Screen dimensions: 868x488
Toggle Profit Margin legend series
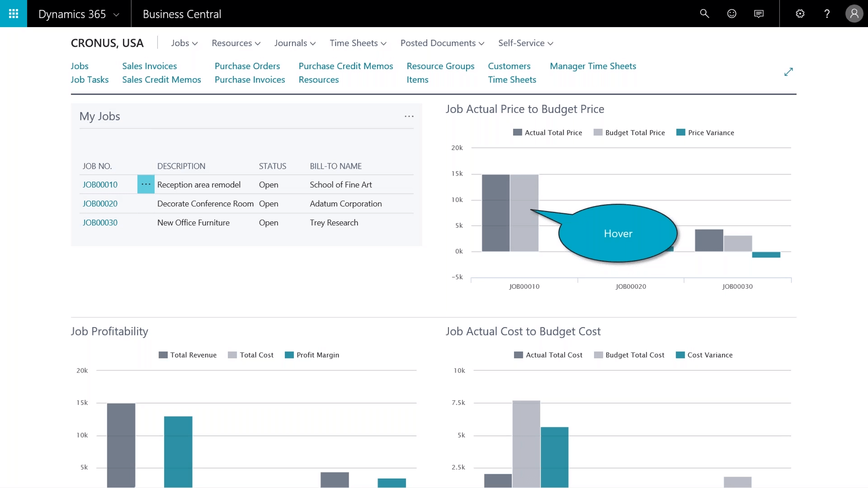click(x=312, y=355)
